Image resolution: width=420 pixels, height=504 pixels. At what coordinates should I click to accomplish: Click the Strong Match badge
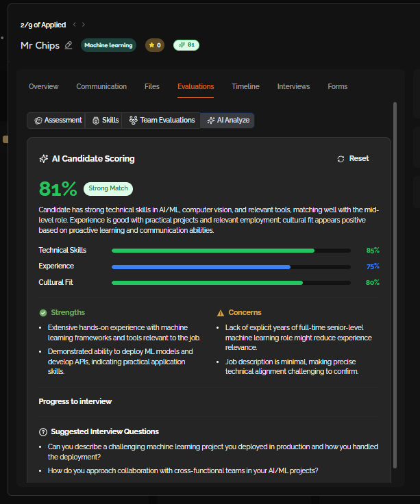(x=108, y=189)
